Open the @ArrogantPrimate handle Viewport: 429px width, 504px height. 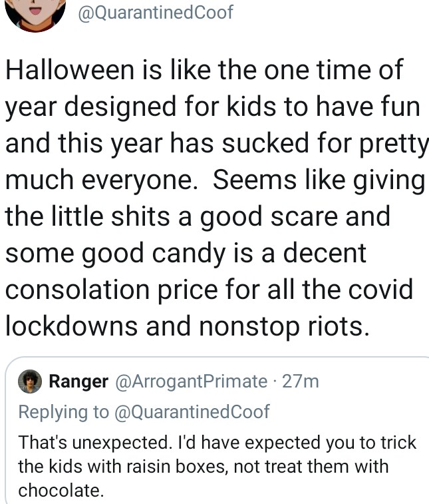191,381
